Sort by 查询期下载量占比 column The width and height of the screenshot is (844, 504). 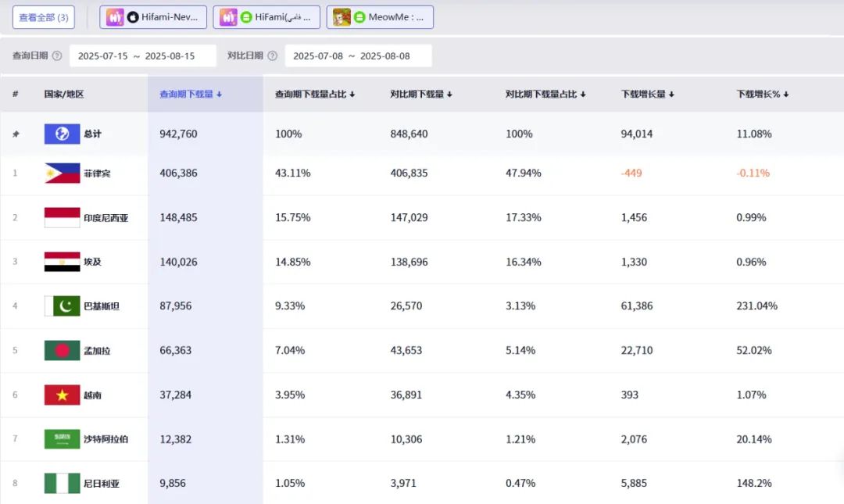(x=315, y=94)
